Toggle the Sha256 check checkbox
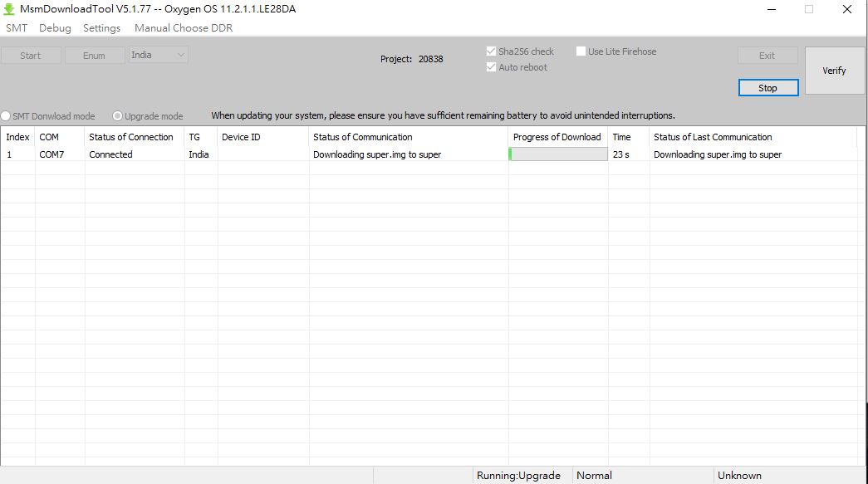Screen dimensions: 868x484 (x=490, y=51)
